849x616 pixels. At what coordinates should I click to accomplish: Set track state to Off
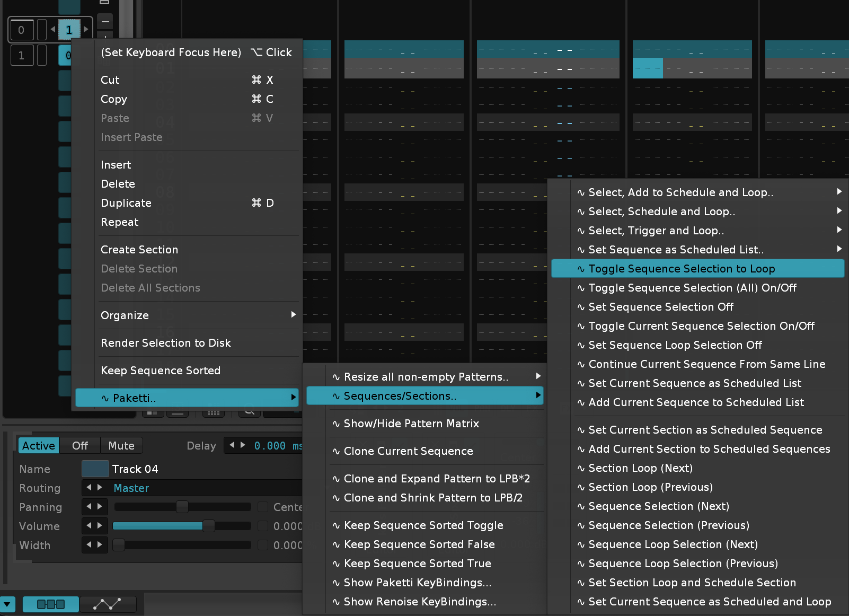pos(80,446)
